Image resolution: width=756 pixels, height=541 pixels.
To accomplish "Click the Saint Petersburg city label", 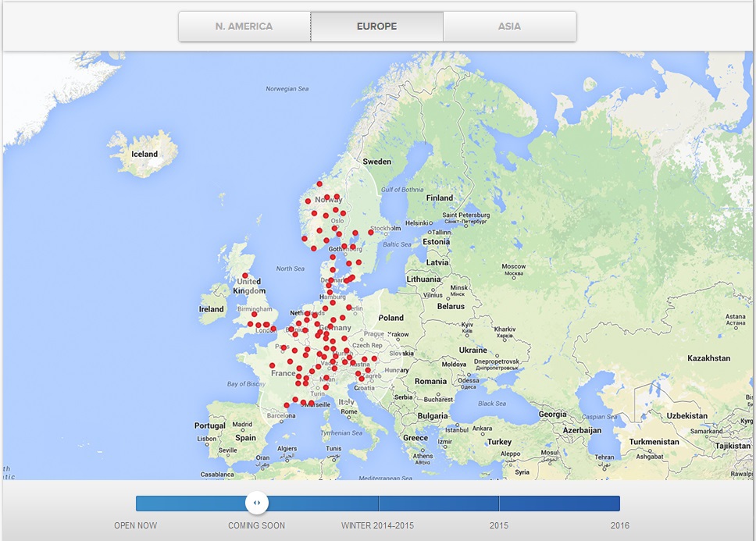I will tap(465, 215).
